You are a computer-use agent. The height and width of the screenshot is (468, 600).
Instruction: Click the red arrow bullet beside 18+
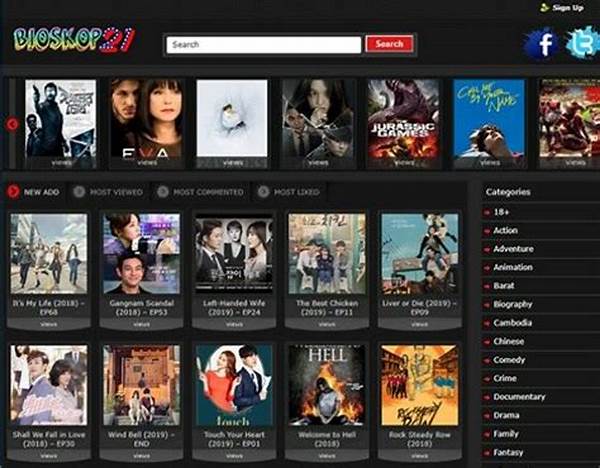(x=487, y=212)
